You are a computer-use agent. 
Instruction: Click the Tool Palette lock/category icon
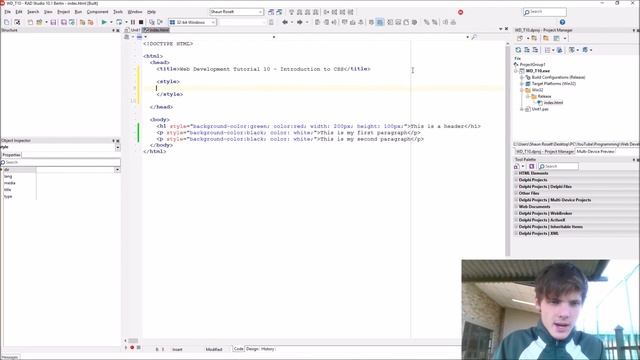(x=517, y=166)
